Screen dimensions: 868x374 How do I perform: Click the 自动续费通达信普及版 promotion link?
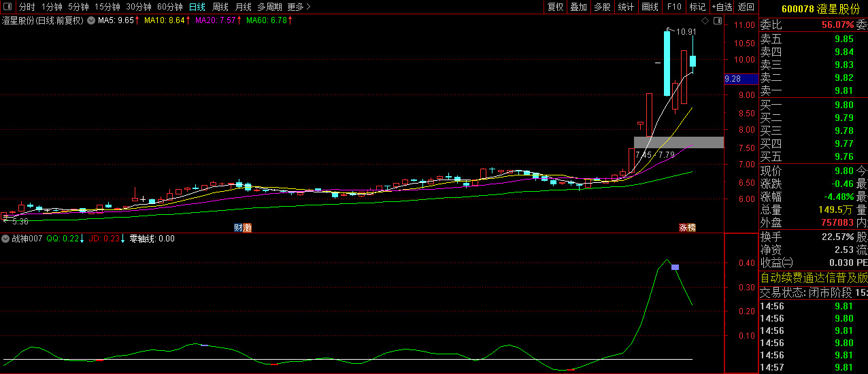coord(813,277)
